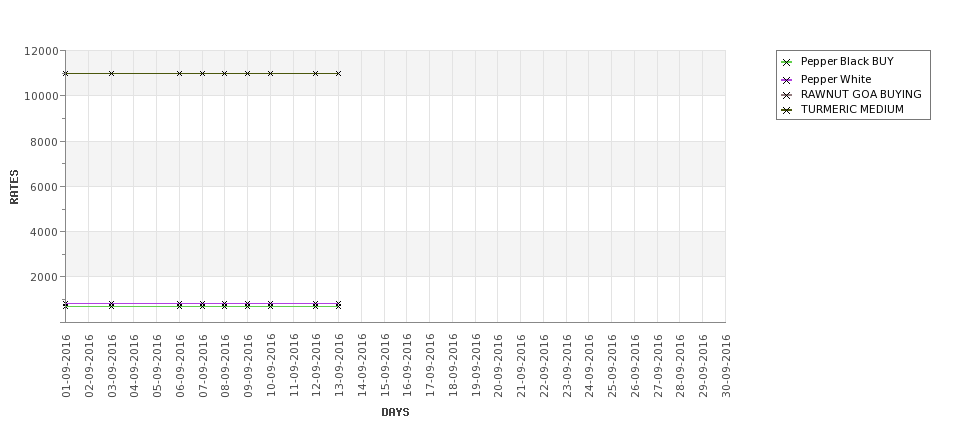Click the 6000 y-axis label
The image size is (975, 429).
point(44,187)
